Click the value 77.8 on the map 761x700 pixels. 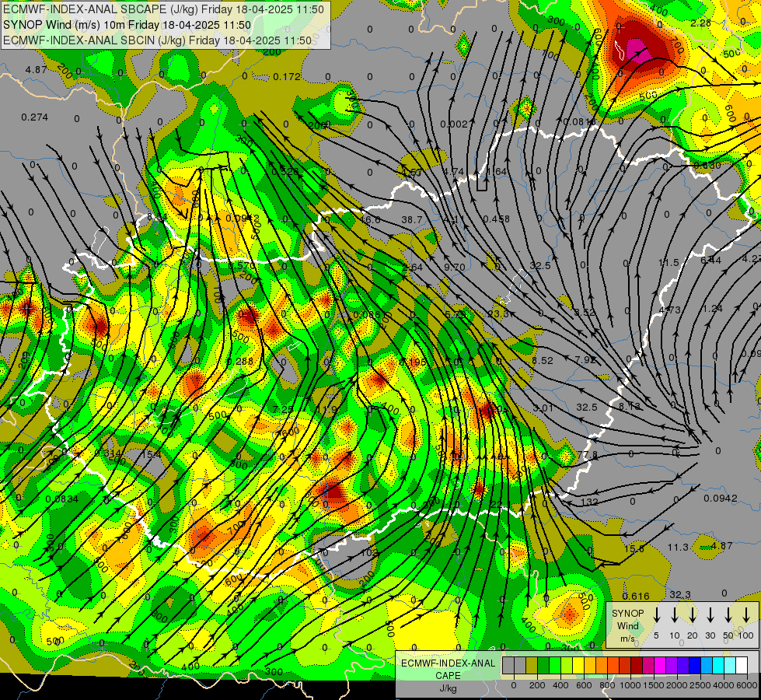point(587,455)
